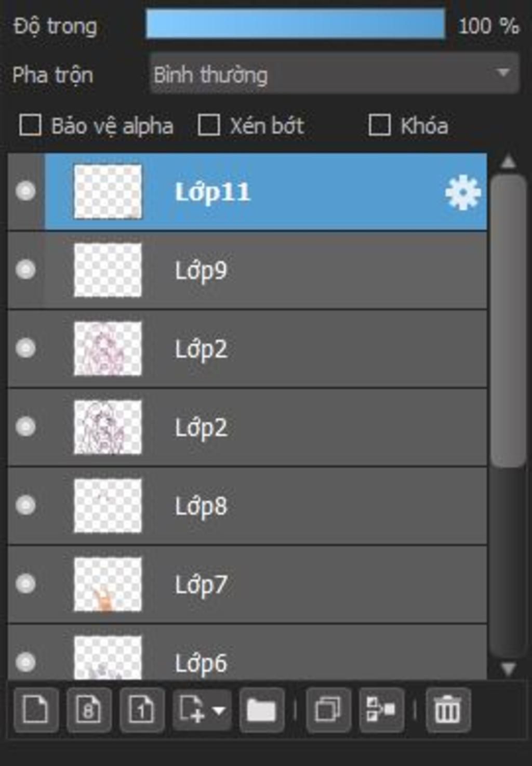Image resolution: width=532 pixels, height=766 pixels.
Task: Click the Độ trong opacity slider
Action: (x=295, y=24)
